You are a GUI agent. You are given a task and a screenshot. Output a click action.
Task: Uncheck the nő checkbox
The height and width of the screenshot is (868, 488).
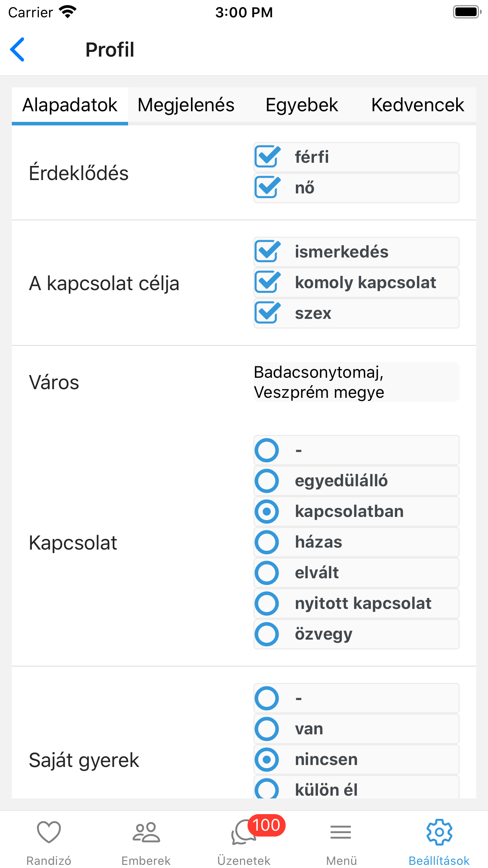[x=268, y=188]
